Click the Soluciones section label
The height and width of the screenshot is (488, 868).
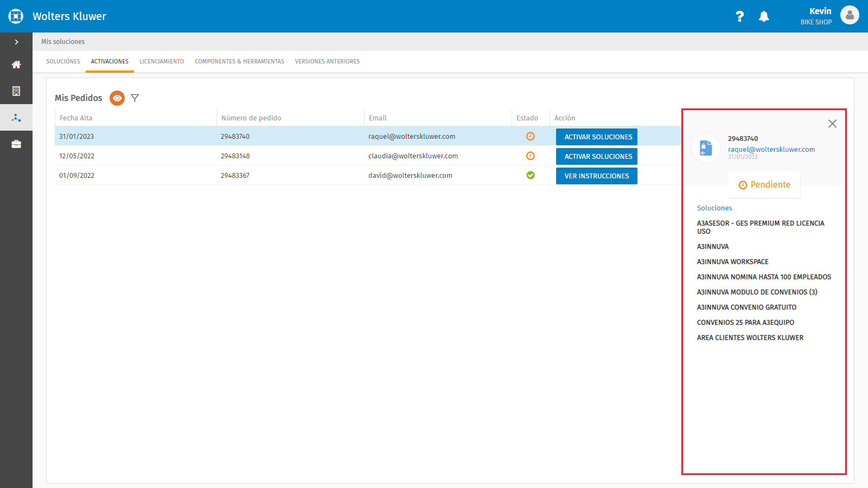[x=714, y=208]
